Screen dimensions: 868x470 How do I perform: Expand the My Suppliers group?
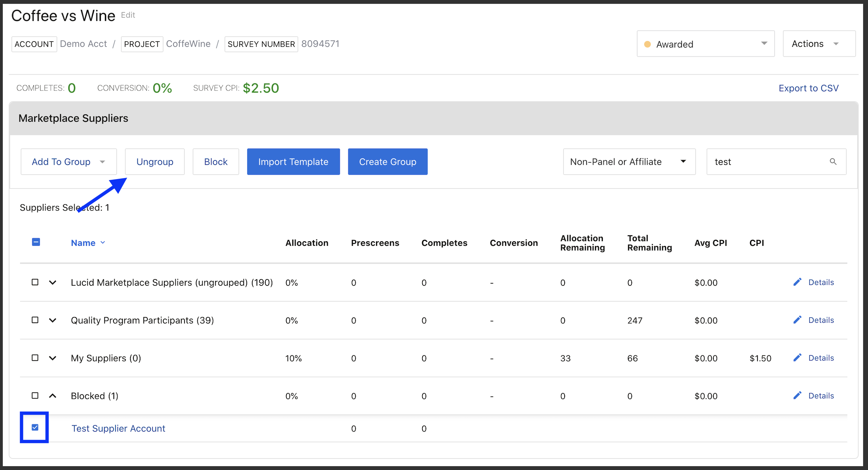pyautogui.click(x=52, y=358)
